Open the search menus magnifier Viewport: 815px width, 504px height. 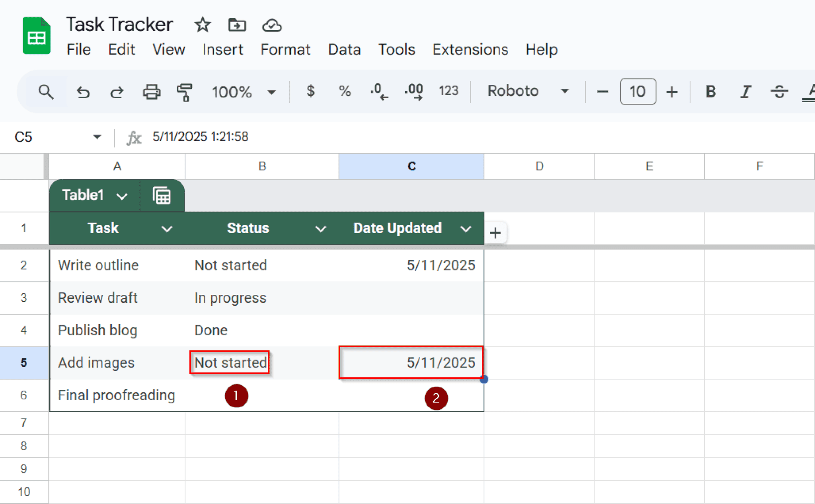46,92
